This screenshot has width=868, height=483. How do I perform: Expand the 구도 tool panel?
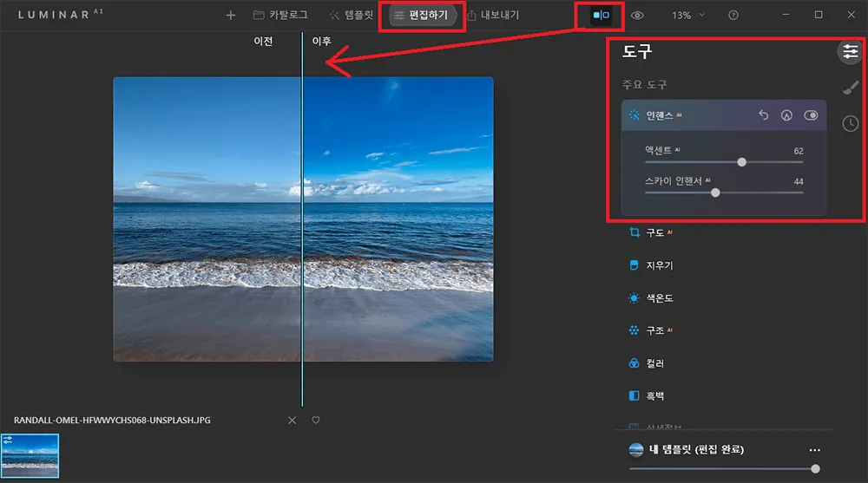654,232
